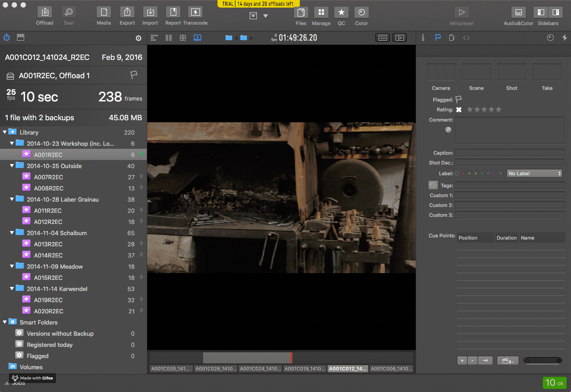Click the Import toolbar icon
This screenshot has width=571, height=392.
pos(150,13)
